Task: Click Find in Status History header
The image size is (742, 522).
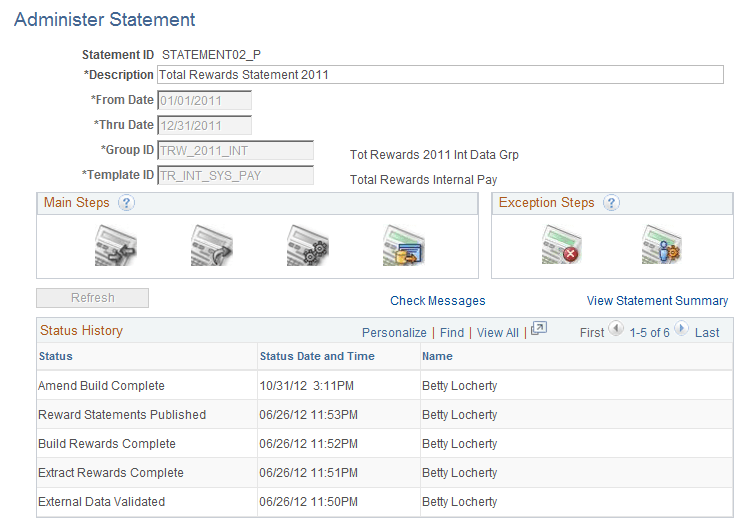Action: (x=452, y=333)
